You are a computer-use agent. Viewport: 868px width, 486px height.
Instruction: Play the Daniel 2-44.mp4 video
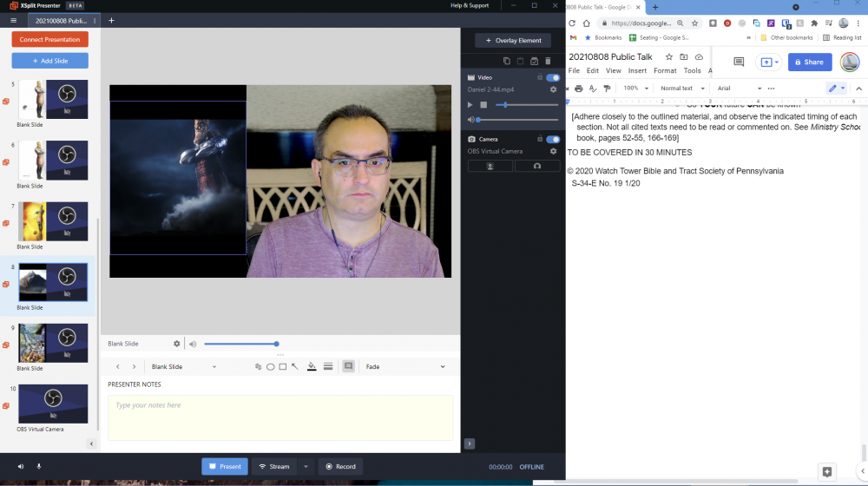pyautogui.click(x=470, y=105)
